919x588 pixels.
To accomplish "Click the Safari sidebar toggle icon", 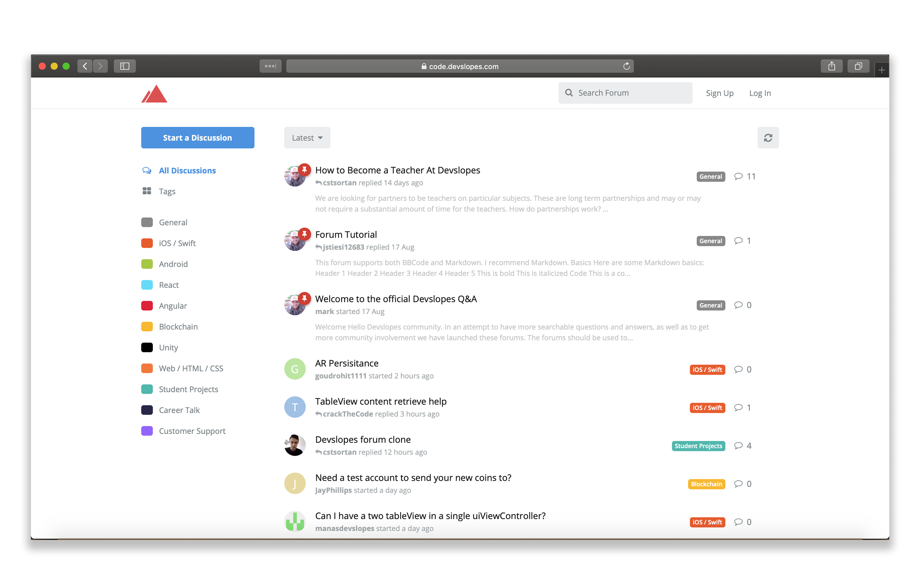I will point(125,66).
